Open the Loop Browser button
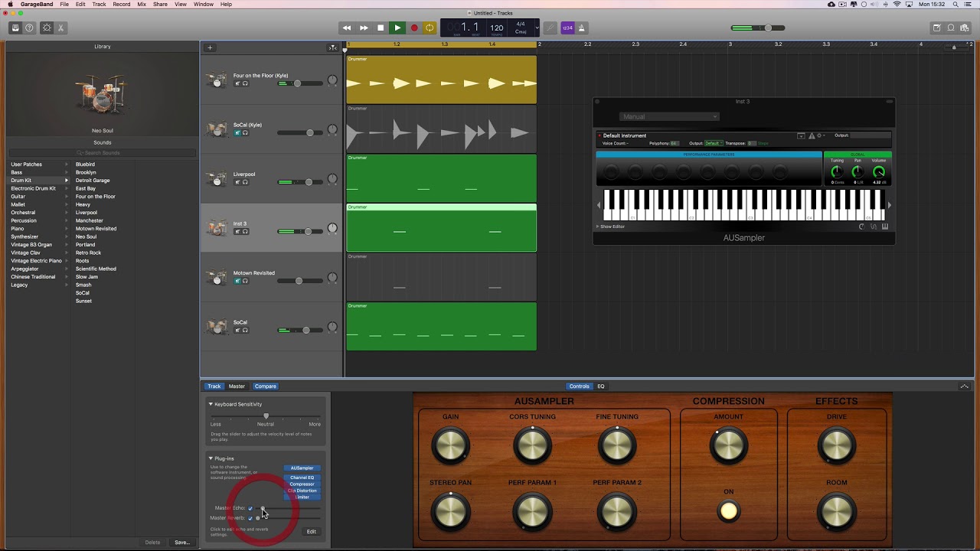Image resolution: width=980 pixels, height=551 pixels. 951,28
